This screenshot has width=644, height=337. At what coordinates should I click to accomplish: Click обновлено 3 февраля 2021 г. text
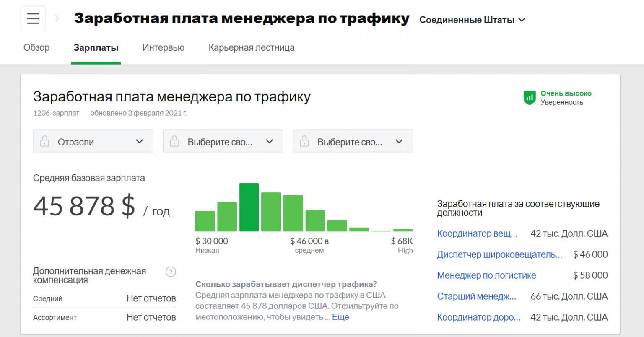click(139, 113)
